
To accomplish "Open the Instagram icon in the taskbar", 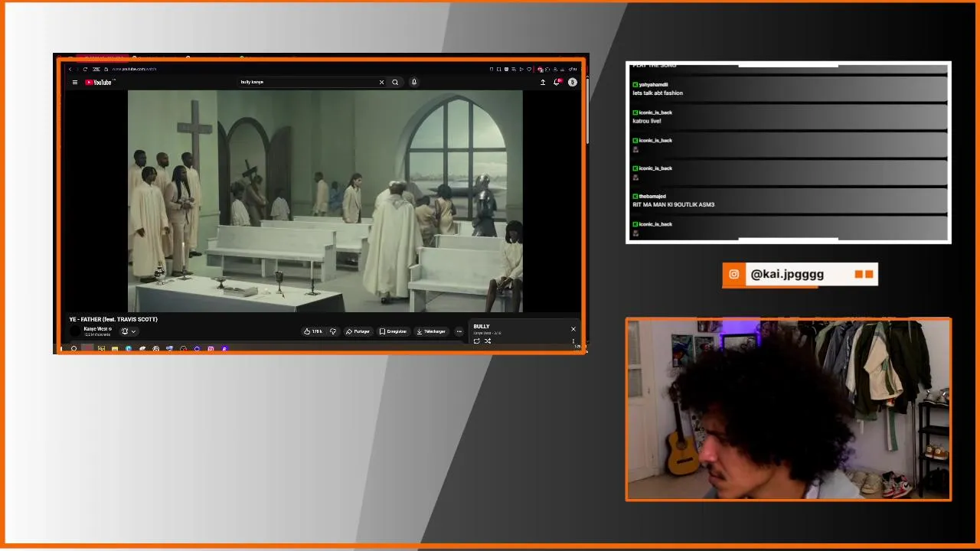I will pos(211,349).
